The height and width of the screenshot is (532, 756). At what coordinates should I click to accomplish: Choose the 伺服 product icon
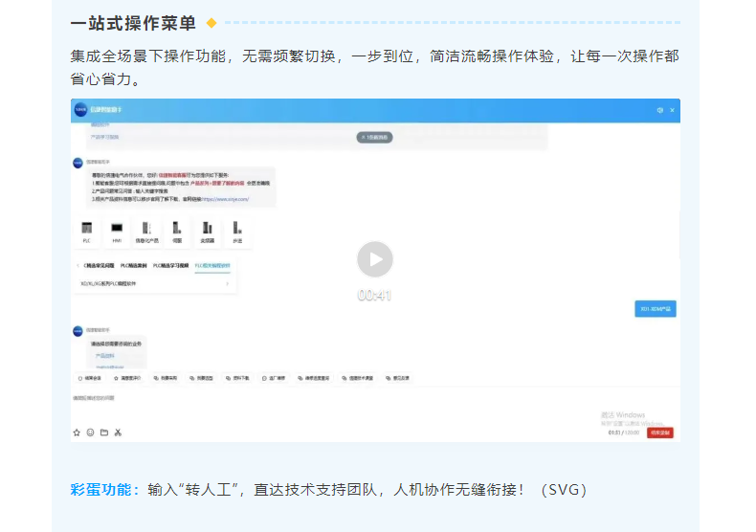click(177, 230)
